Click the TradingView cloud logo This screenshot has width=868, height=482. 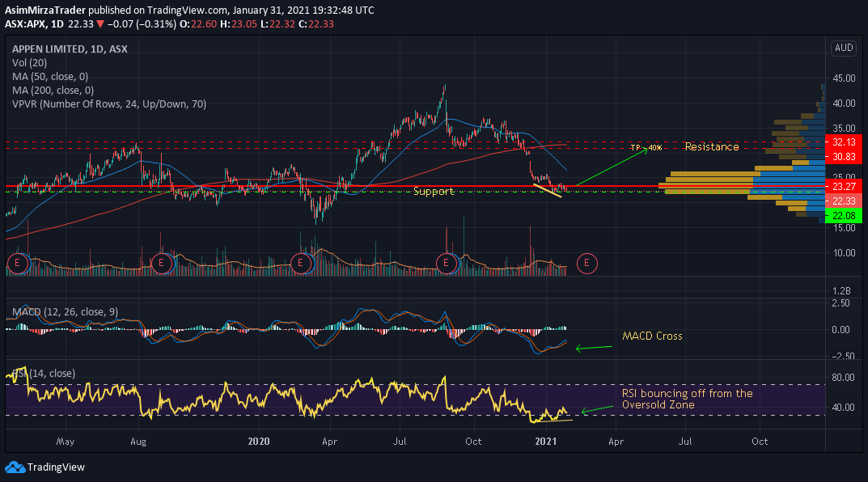[15, 467]
